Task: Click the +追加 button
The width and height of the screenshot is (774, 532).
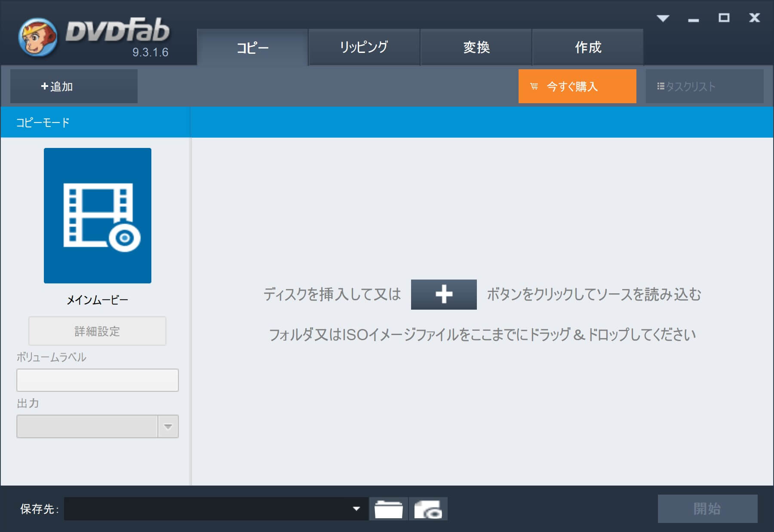Action: 74,86
